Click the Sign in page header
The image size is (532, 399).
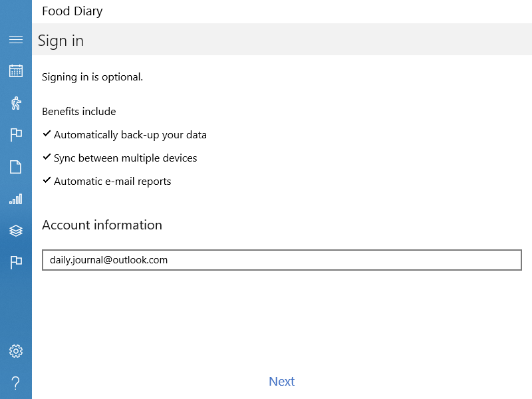pyautogui.click(x=61, y=41)
